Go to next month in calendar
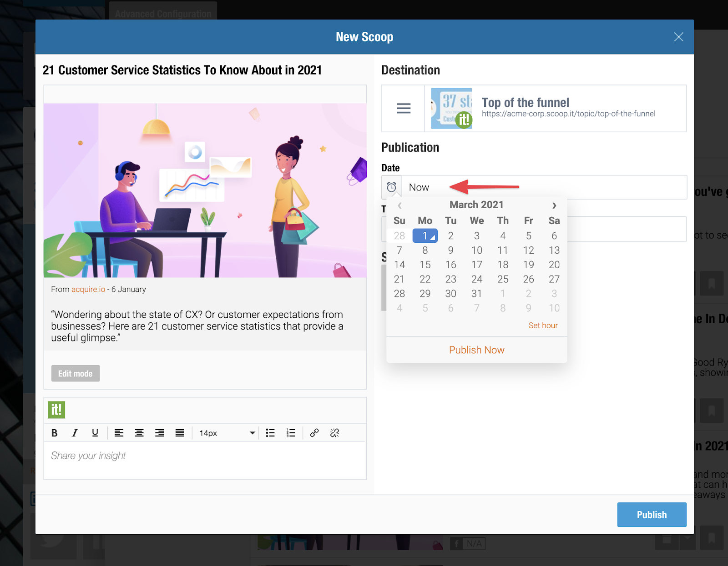The width and height of the screenshot is (728, 566). (x=554, y=205)
